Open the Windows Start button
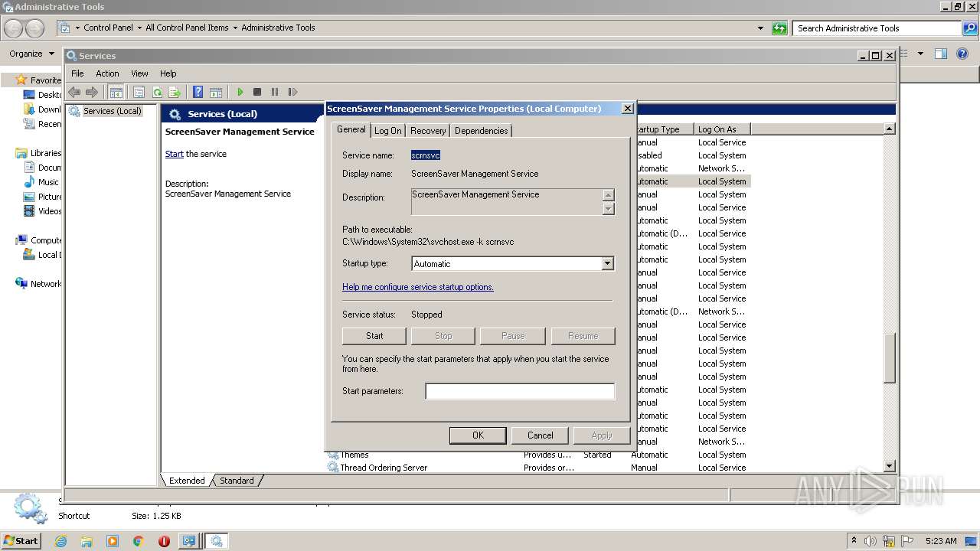The image size is (980, 551). (x=21, y=541)
